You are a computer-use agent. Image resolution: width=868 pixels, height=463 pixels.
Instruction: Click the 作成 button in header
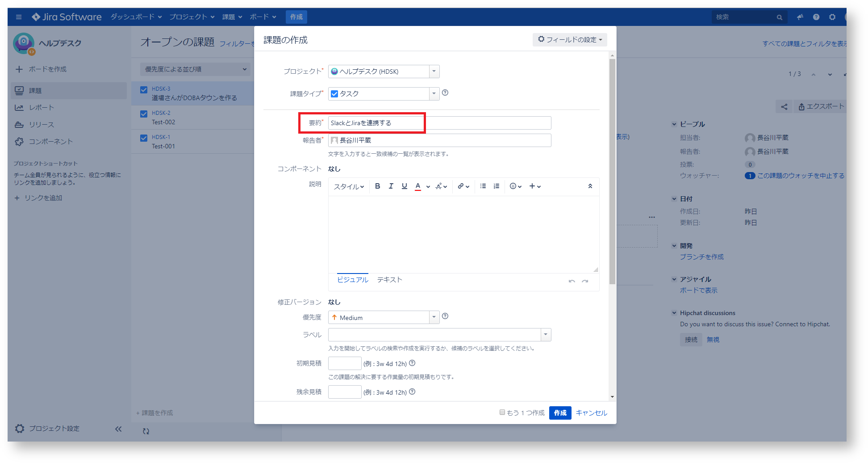click(x=296, y=17)
